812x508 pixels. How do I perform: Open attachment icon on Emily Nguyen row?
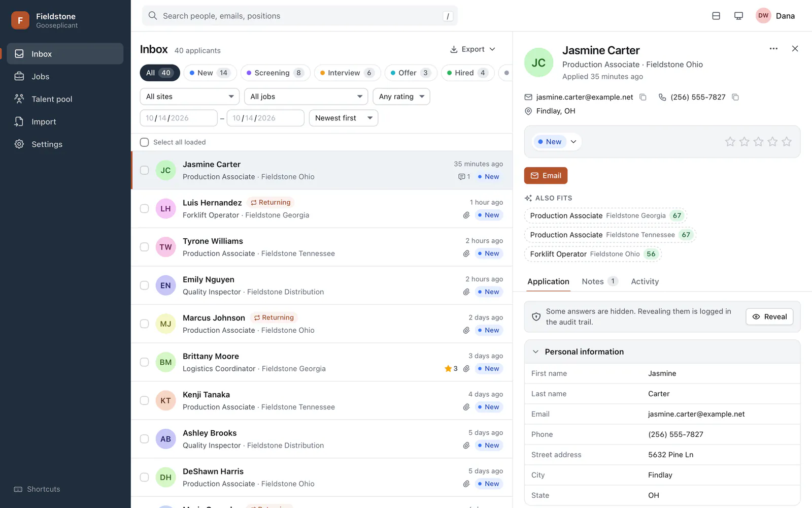[x=466, y=292]
